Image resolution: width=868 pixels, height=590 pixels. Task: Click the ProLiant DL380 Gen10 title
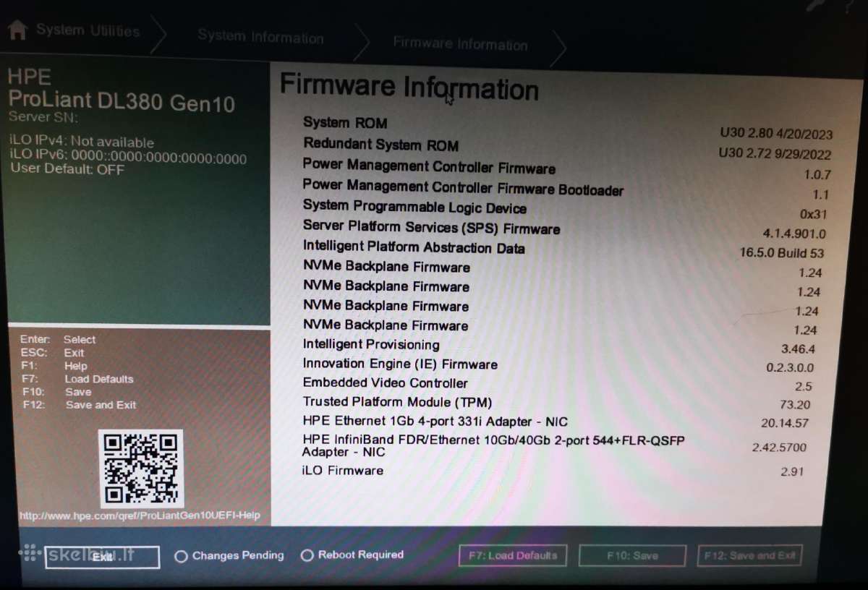(x=122, y=101)
